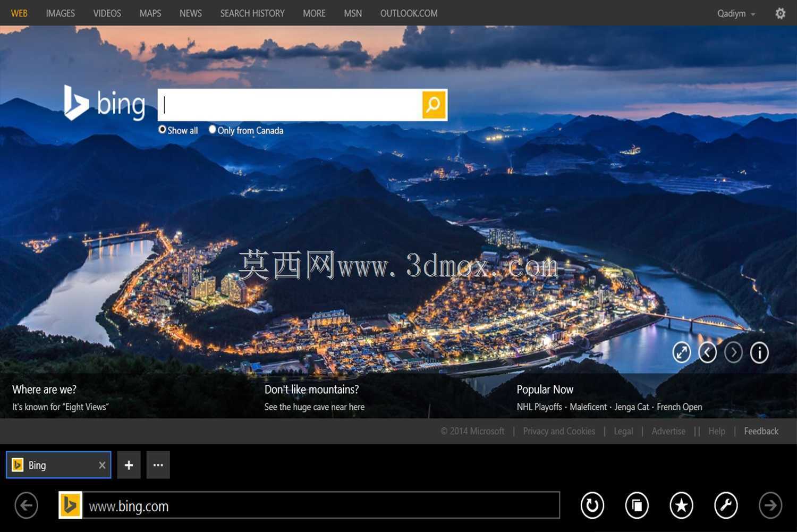Open the MAPS menu item
Viewport: 797px width, 532px height.
click(150, 13)
